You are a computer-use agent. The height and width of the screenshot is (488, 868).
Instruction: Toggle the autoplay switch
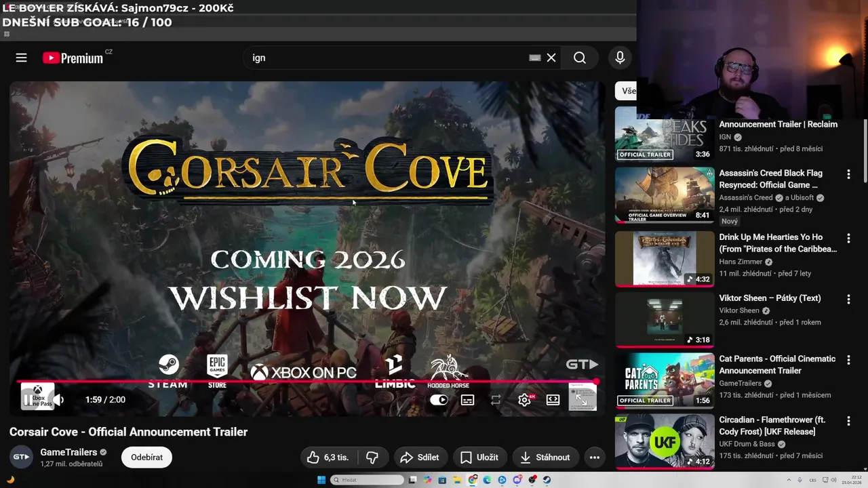tap(439, 400)
